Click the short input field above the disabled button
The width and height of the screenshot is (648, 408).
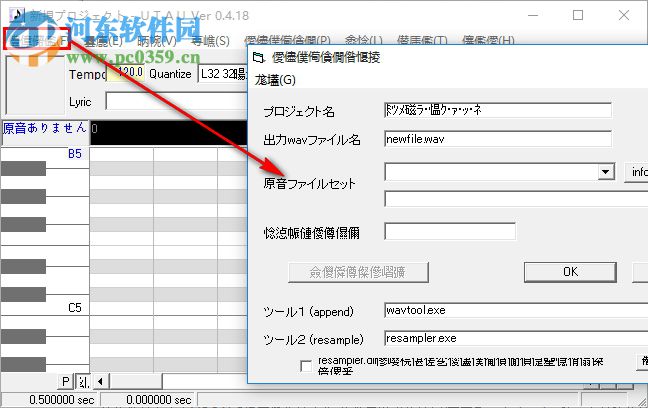pyautogui.click(x=450, y=231)
